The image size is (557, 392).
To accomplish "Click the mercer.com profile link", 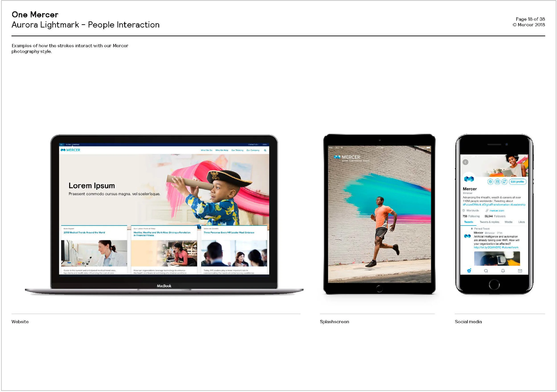I will 497,211.
